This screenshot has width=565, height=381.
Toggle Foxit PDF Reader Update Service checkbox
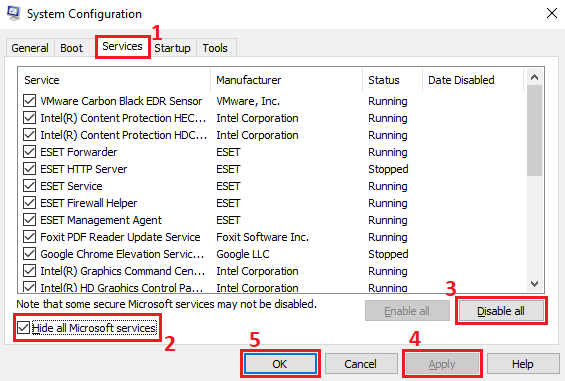(x=29, y=237)
